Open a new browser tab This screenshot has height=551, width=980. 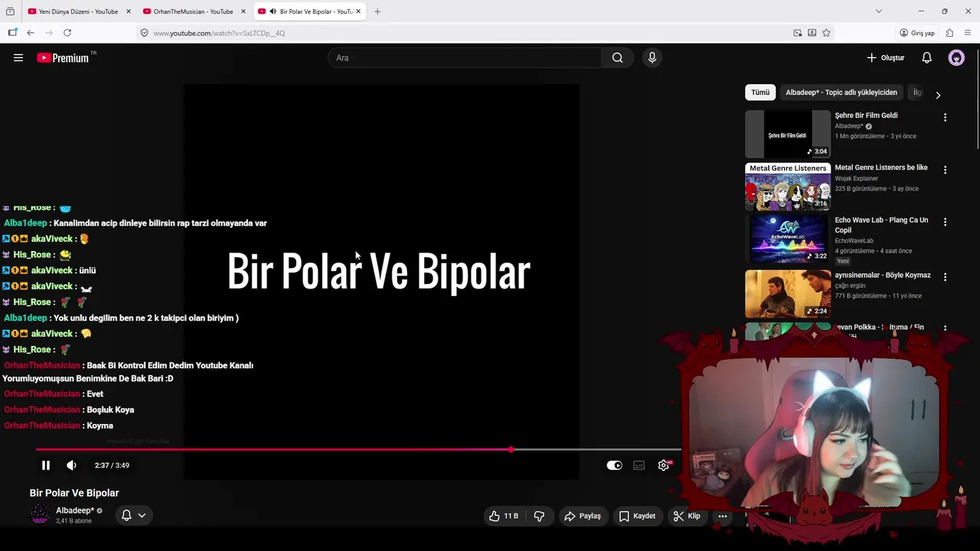[377, 11]
